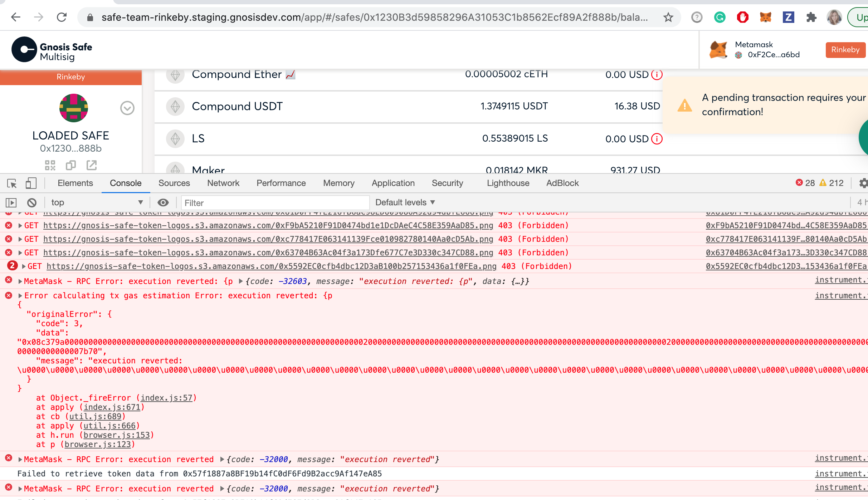
Task: Open the Grammarly extension icon
Action: (x=720, y=17)
